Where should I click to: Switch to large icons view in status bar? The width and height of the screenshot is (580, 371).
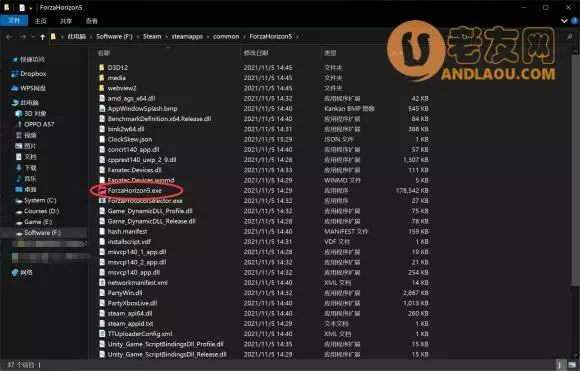tap(572, 365)
